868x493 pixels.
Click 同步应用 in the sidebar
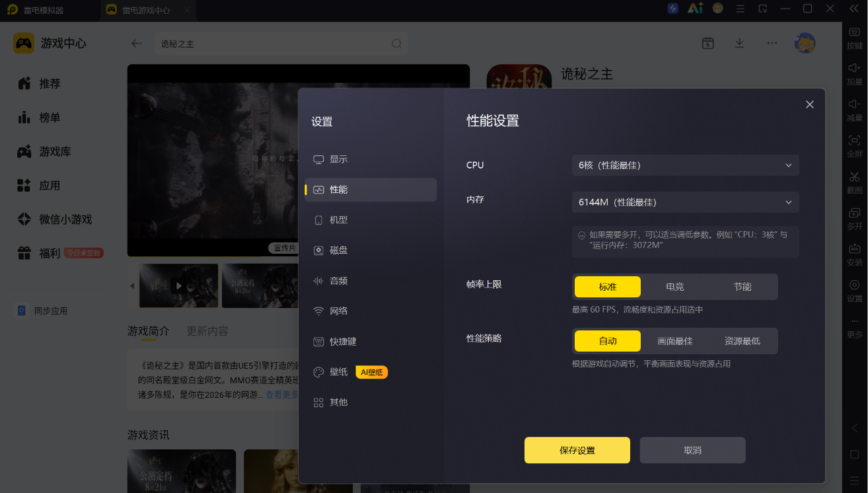pyautogui.click(x=43, y=311)
